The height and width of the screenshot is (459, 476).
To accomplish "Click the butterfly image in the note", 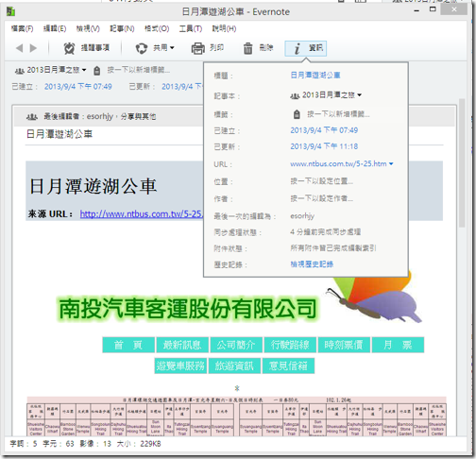I will 373,297.
